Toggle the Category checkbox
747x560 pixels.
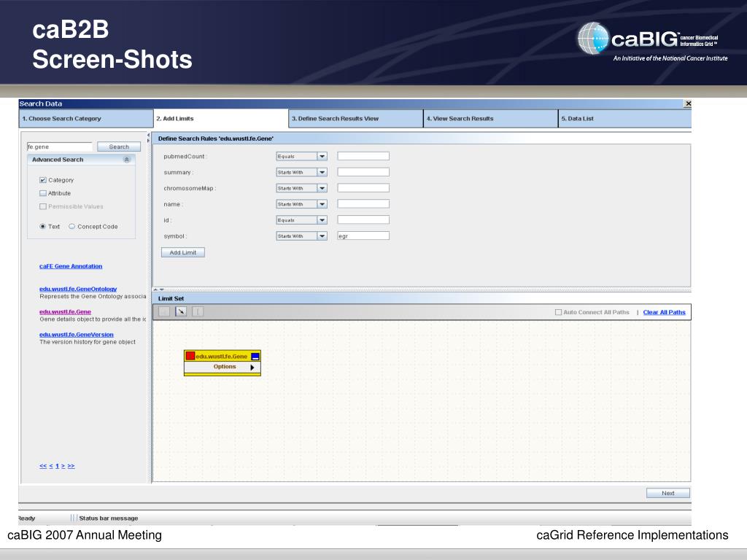pos(43,180)
